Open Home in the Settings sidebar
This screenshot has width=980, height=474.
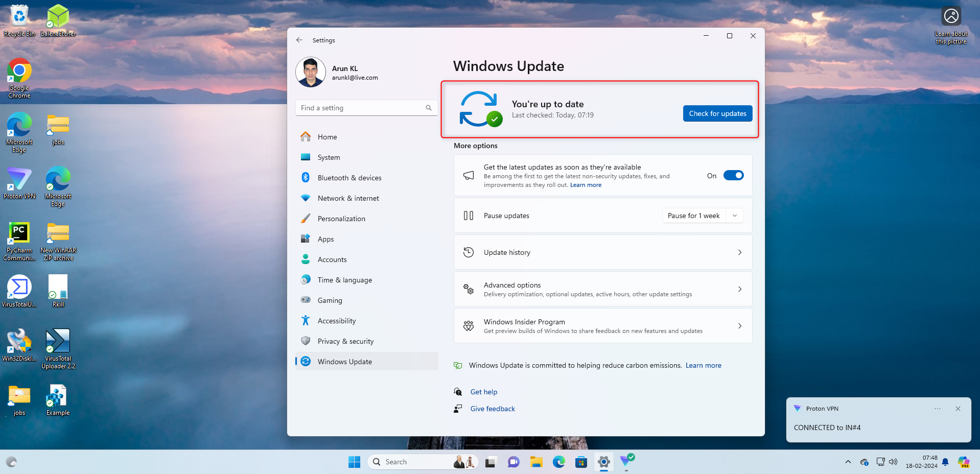coord(366,137)
